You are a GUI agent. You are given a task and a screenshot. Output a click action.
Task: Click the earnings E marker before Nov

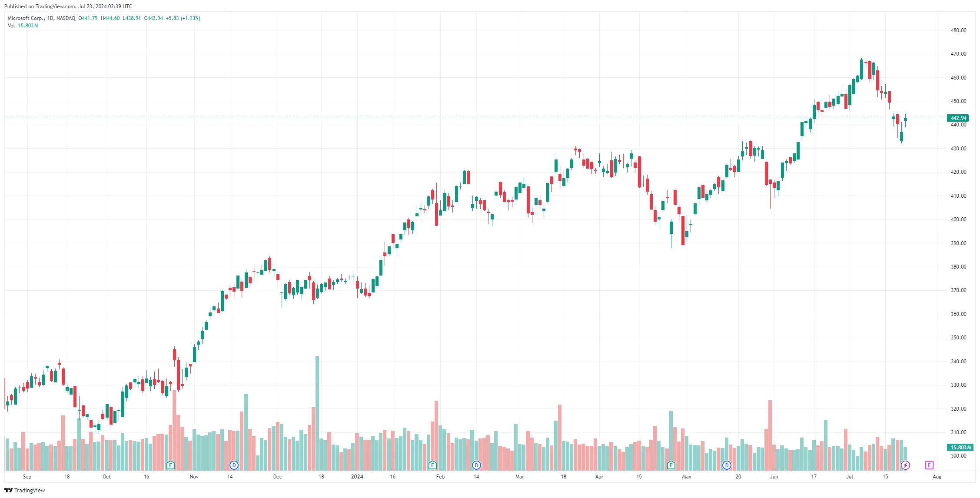tap(170, 465)
